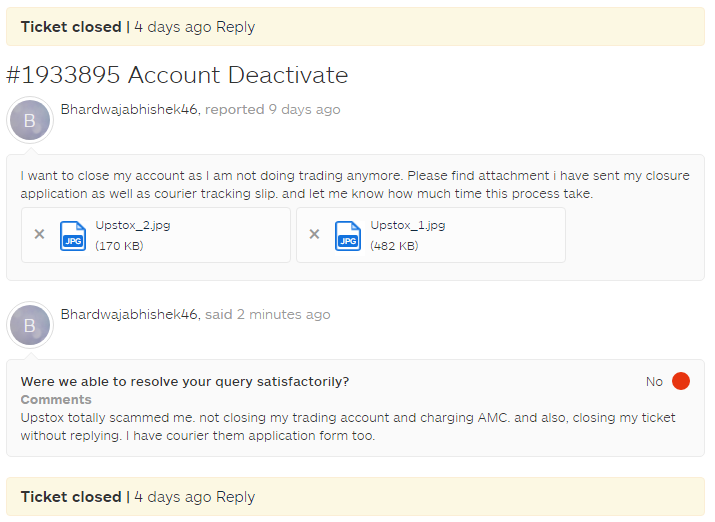Click the '(170 KB)' file size text
Image resolution: width=715 pixels, height=522 pixels.
119,246
